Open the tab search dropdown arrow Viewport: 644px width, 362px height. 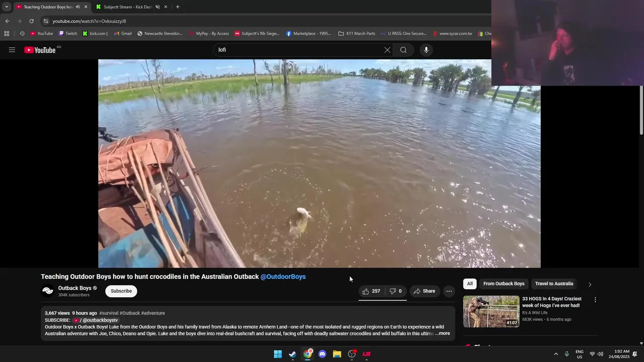7,7
